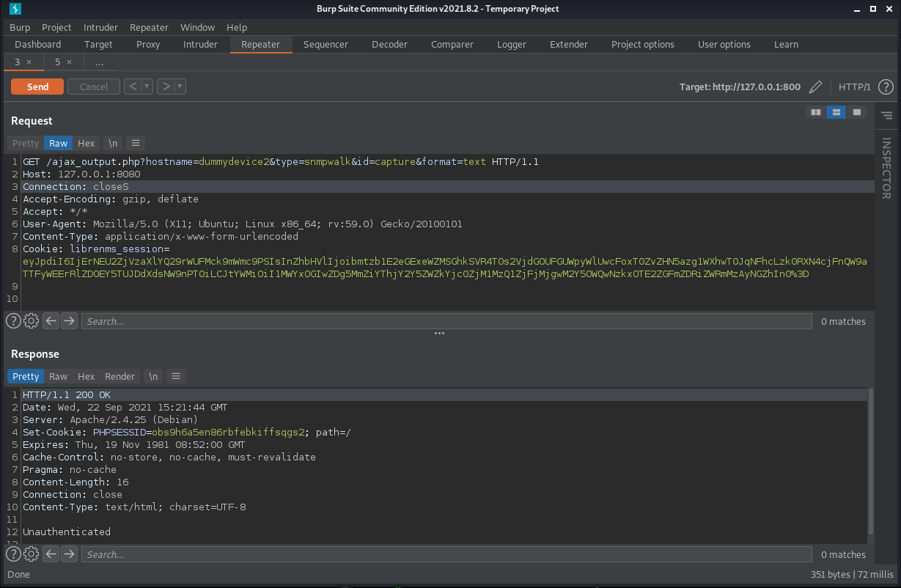Click the 'Content-Length: 16' response header
This screenshot has height=588, width=901.
pos(76,482)
